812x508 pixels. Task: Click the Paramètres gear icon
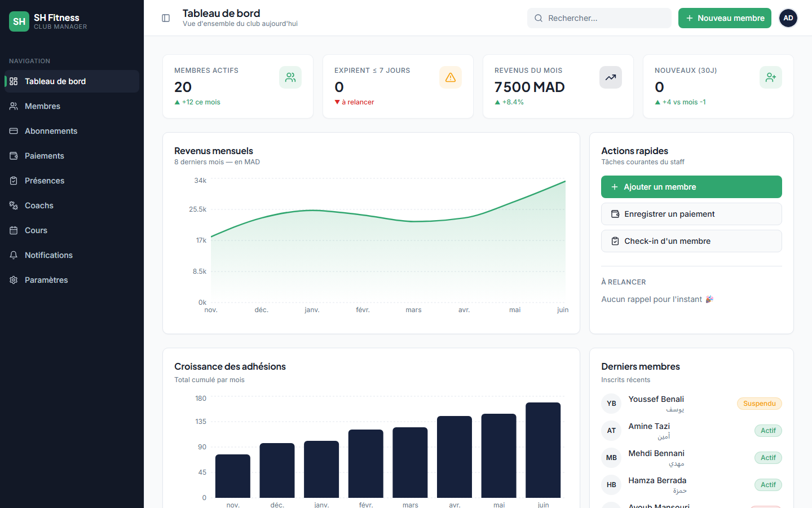(x=14, y=280)
